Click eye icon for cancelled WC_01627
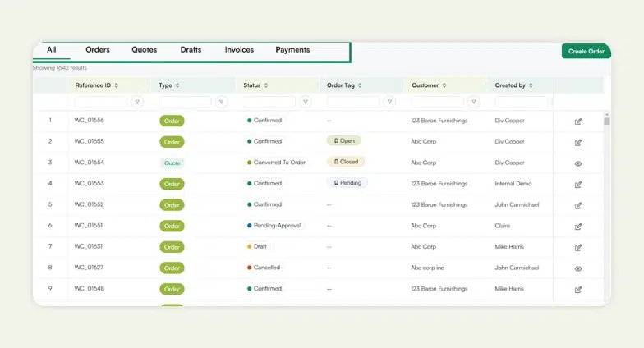Image resolution: width=644 pixels, height=348 pixels. pyautogui.click(x=578, y=268)
